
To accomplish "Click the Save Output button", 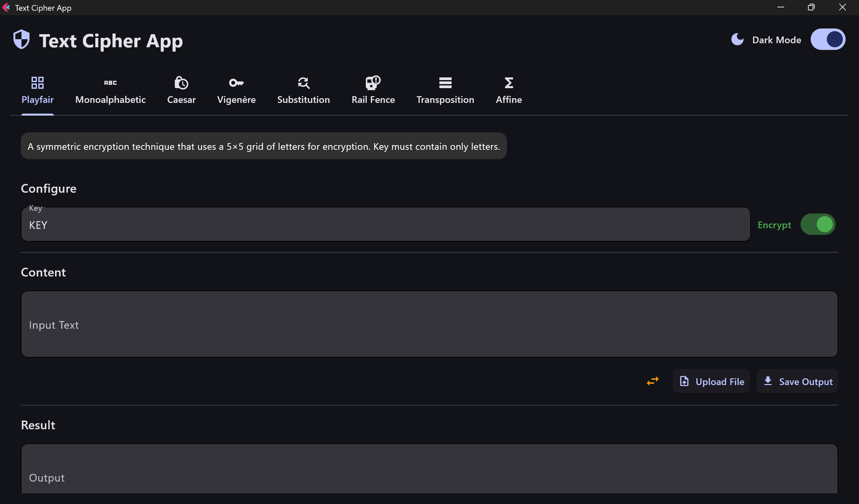I will (x=797, y=381).
